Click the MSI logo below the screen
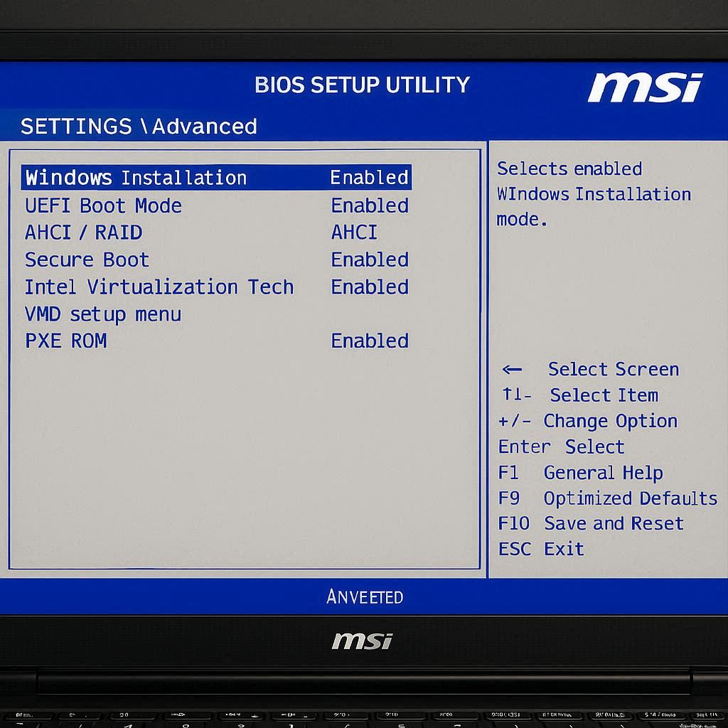 click(x=362, y=641)
